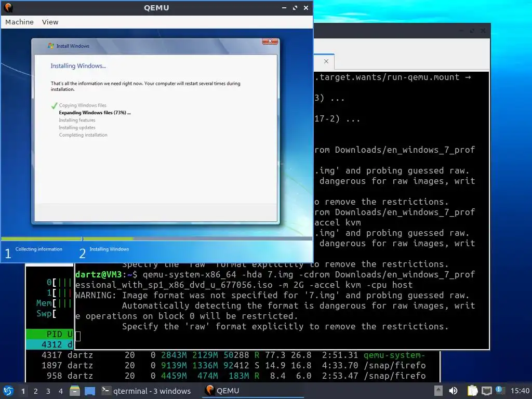The image size is (532, 399).
Task: Click the QEMU logo in the title bar
Action: [8, 7]
